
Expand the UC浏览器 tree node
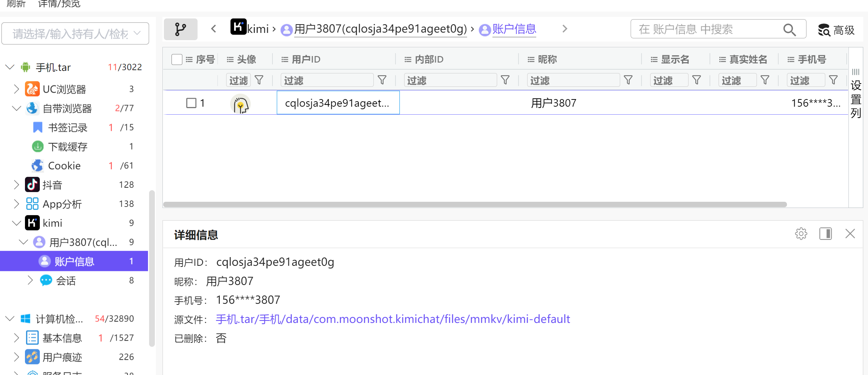click(x=16, y=89)
